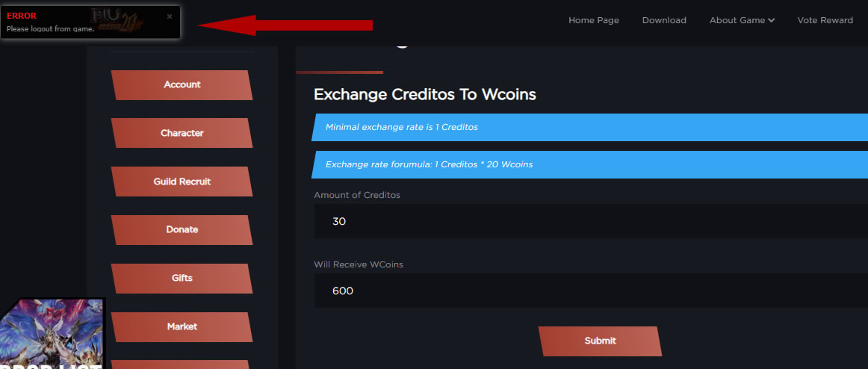
Task: Expand the About Game dropdown
Action: pos(742,20)
